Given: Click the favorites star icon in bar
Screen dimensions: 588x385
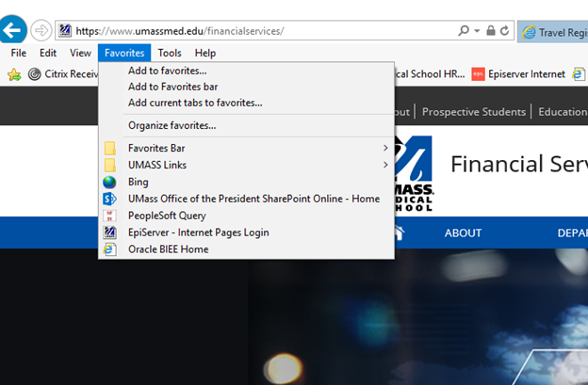Looking at the screenshot, I should [x=14, y=74].
